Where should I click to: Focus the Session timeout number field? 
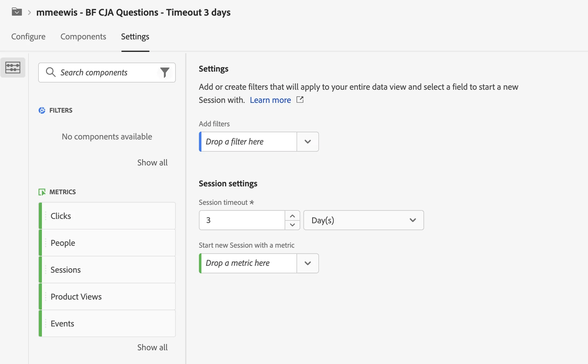242,220
